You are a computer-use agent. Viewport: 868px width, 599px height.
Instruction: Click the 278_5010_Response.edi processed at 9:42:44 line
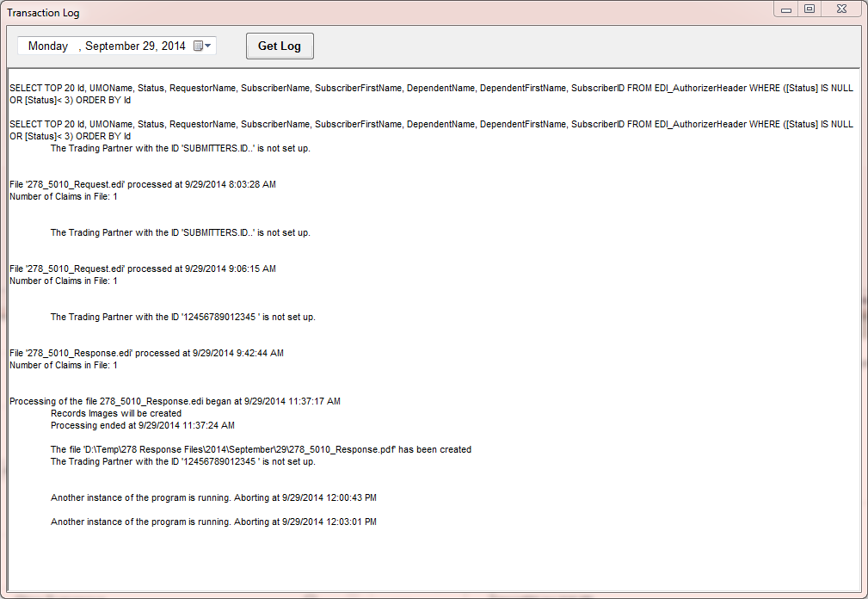click(x=146, y=353)
